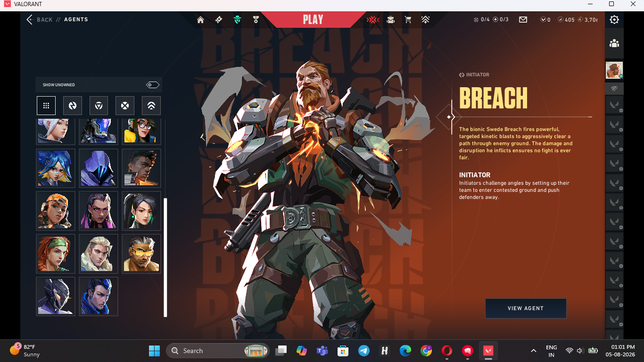Select the agent portrait with yellow glasses

(141, 254)
